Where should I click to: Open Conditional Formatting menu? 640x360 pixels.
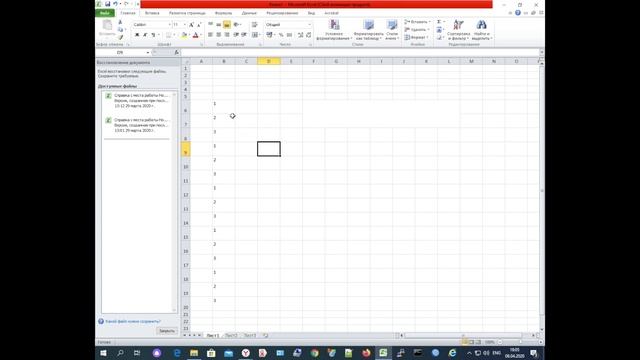[x=334, y=30]
